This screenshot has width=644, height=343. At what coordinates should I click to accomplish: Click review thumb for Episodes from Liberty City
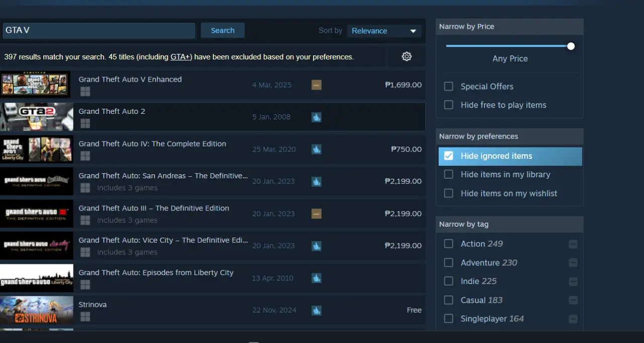click(x=316, y=278)
